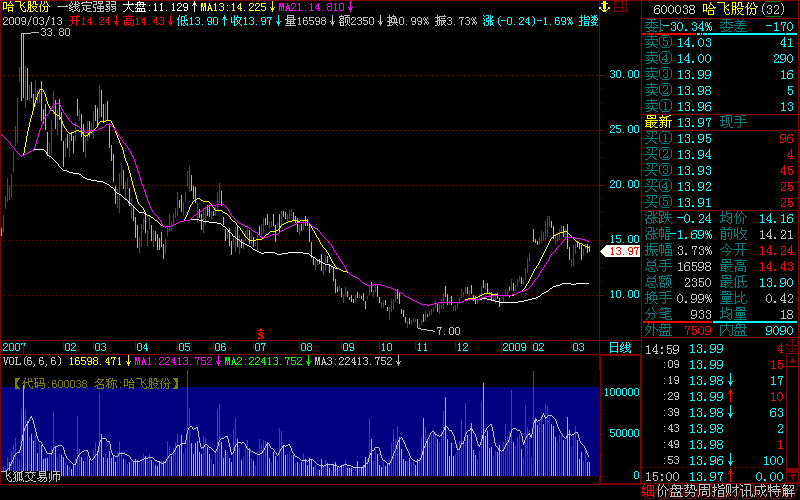The width and height of the screenshot is (800, 500).
Task: Click the 2009 label on the time axis
Action: click(514, 347)
